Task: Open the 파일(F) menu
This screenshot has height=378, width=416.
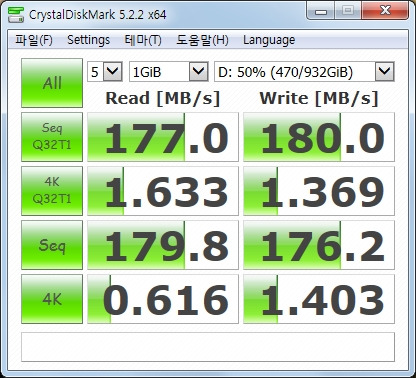Action: pos(34,40)
